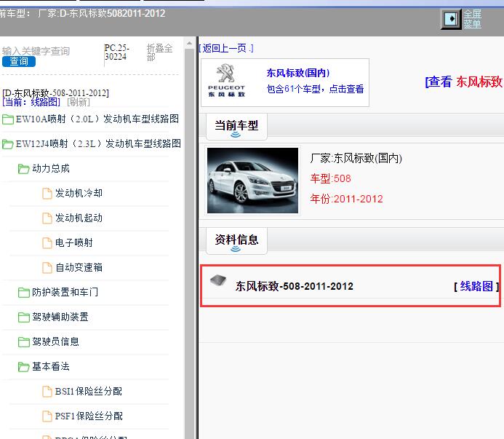Open the BSI1 保险丝分配 entry
Image resolution: width=504 pixels, height=439 pixels.
coord(89,392)
